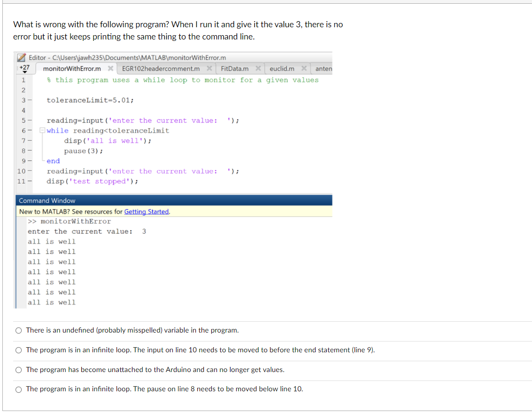Image resolution: width=532 pixels, height=419 pixels.
Task: Select the move-input-before-end answer option
Action: (18, 350)
